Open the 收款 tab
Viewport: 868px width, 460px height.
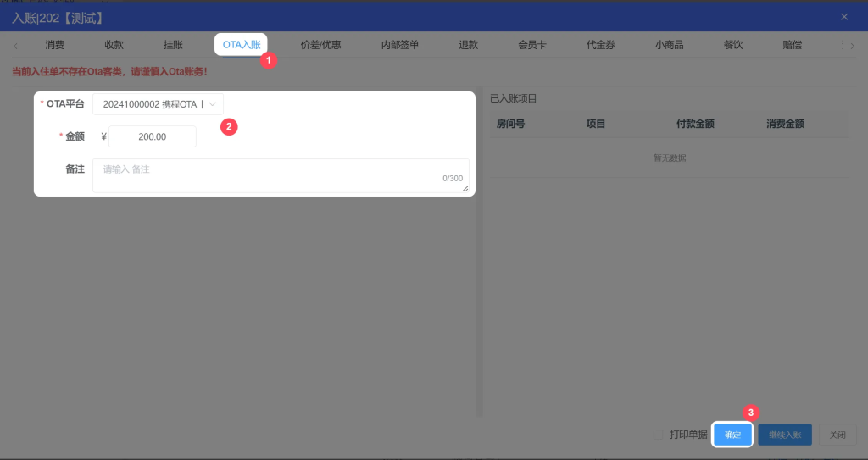(114, 45)
